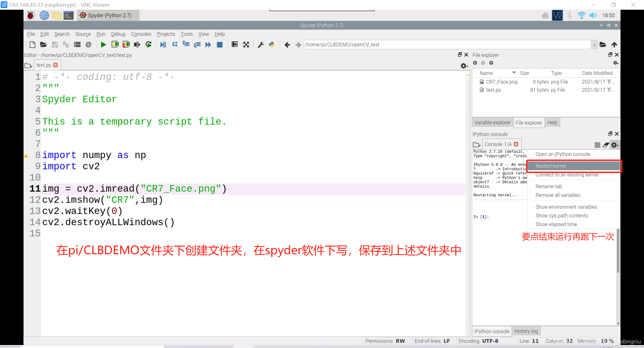
Task: Click File explorer parent folder up arrow
Action: click(x=491, y=63)
